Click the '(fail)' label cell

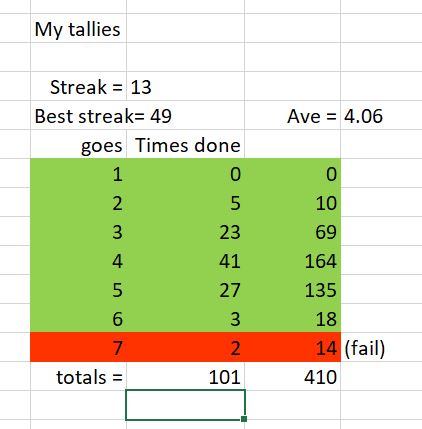pyautogui.click(x=381, y=347)
